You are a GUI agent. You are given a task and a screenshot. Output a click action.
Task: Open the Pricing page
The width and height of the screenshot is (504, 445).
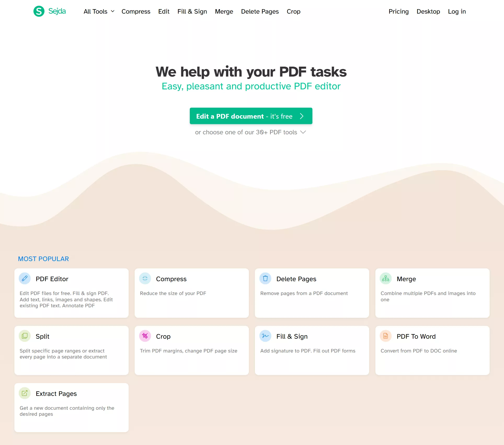(x=398, y=11)
